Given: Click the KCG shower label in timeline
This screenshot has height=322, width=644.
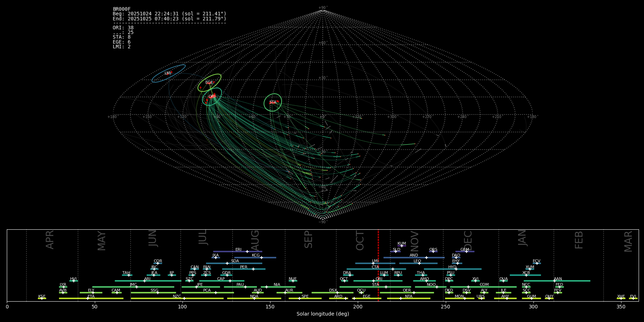Looking at the screenshot, I should coord(256,255).
